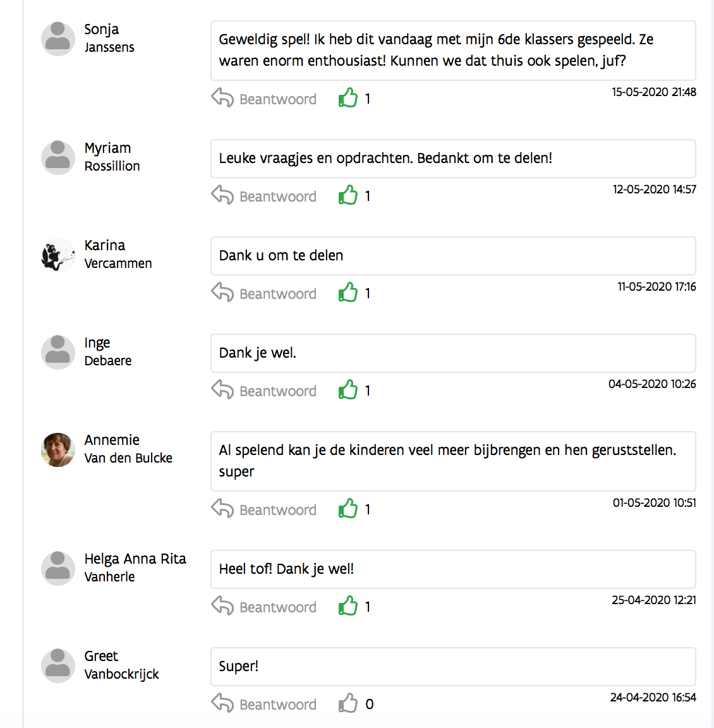
Task: Toggle like on Annemie Van den Bulcke's comment
Action: 348,509
